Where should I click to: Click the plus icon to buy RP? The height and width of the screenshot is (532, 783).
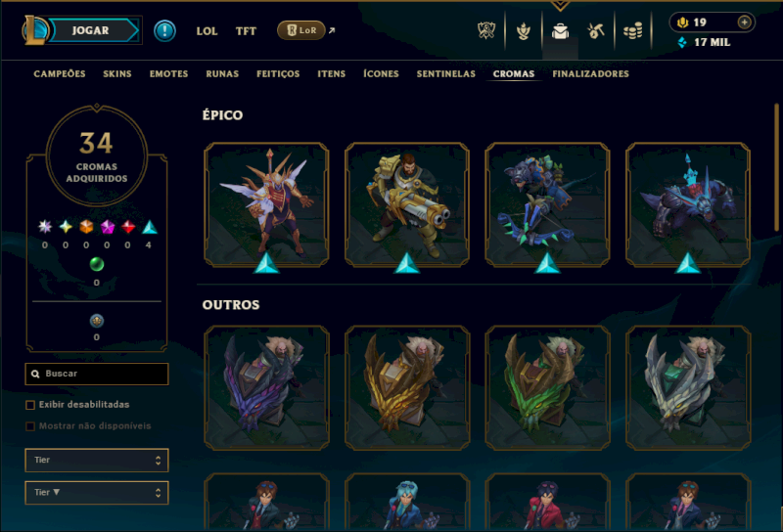[744, 22]
